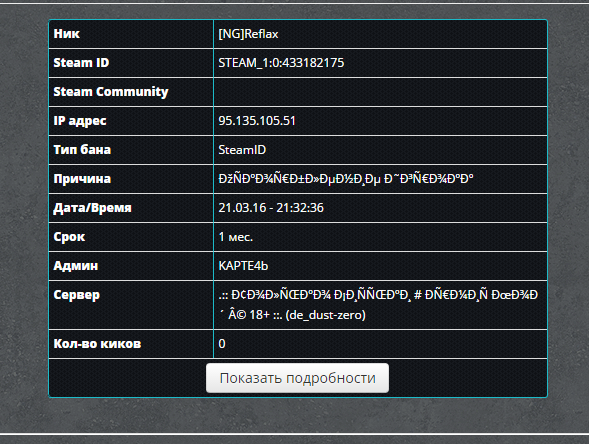
Task: Click the garbled reason text in Причина row
Action: (x=346, y=179)
